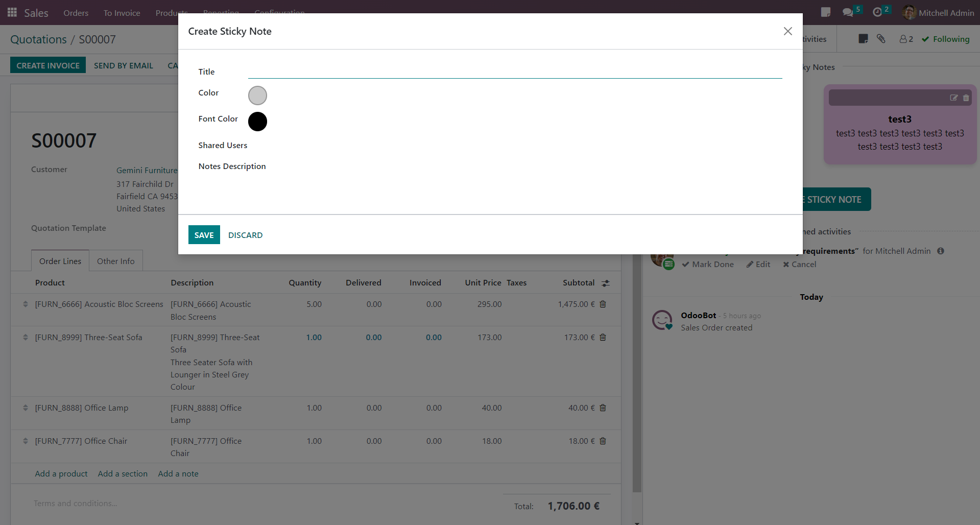Edit the test3 sticky note pencil icon

[x=953, y=98]
